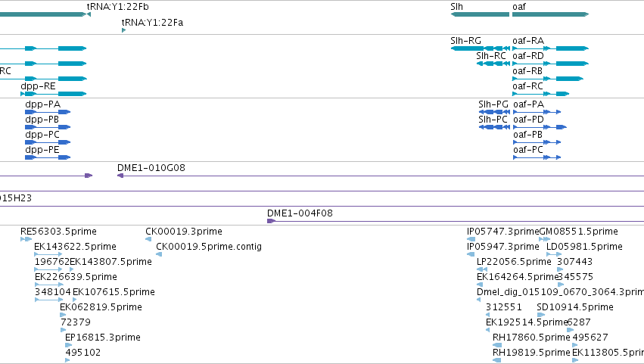644x364 pixels.
Task: Select the Slh-PC protein label
Action: coord(493,120)
